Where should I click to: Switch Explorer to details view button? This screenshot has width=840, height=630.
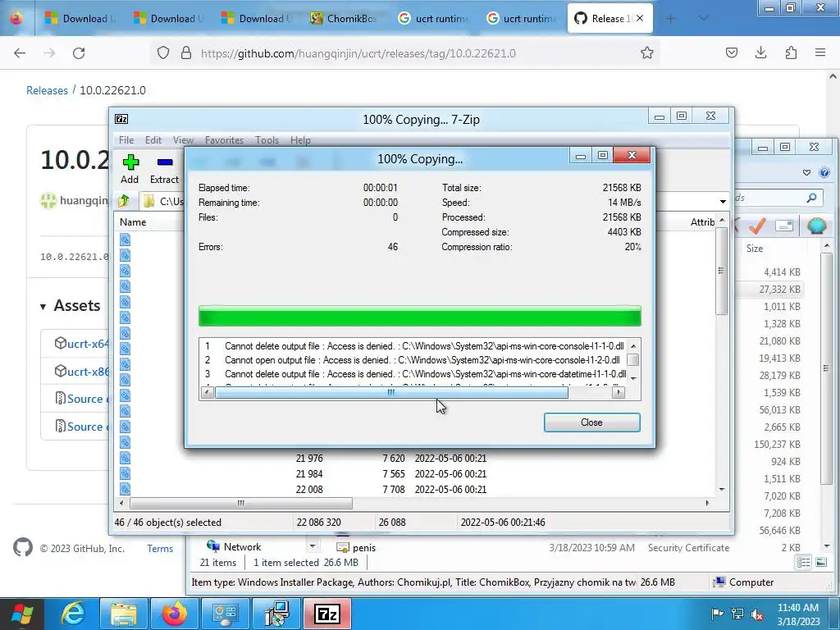(x=803, y=562)
